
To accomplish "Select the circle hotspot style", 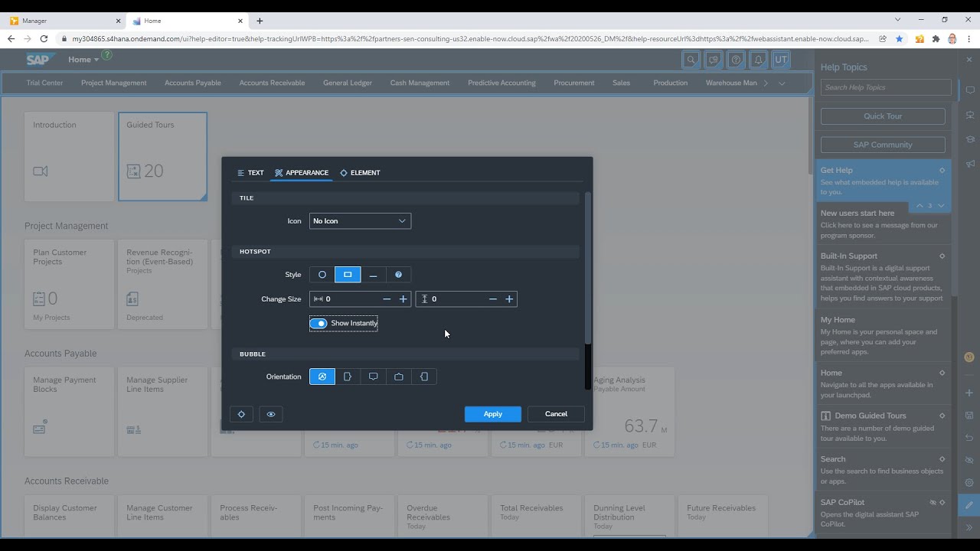I will point(322,275).
